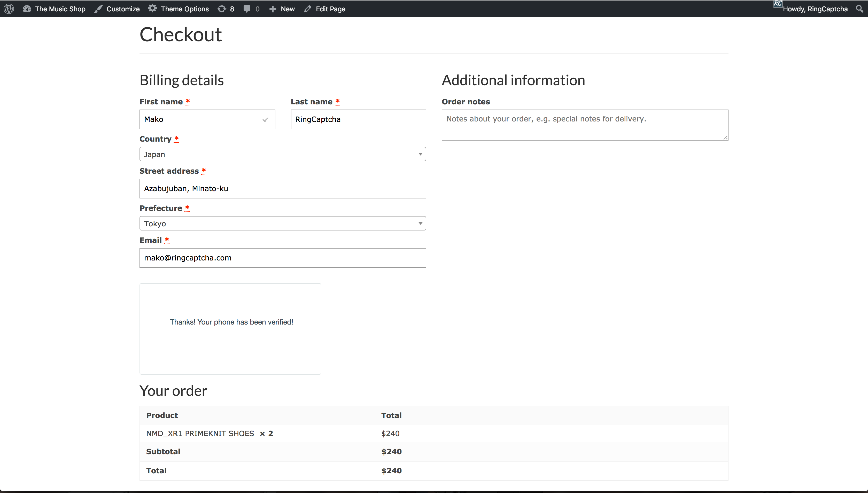Viewport: 868px width, 493px height.
Task: Open the comments bubble icon
Action: point(247,9)
